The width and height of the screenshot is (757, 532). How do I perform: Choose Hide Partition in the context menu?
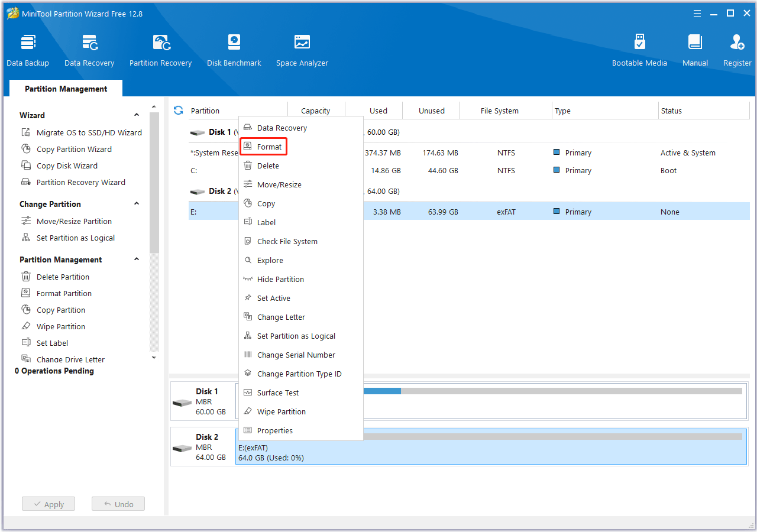click(300, 279)
